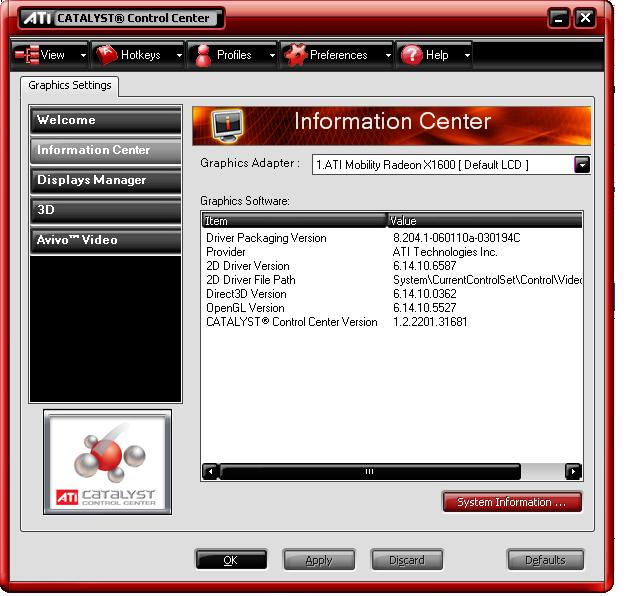
Task: Click the System\CurrentControlSet path value
Action: click(x=487, y=280)
